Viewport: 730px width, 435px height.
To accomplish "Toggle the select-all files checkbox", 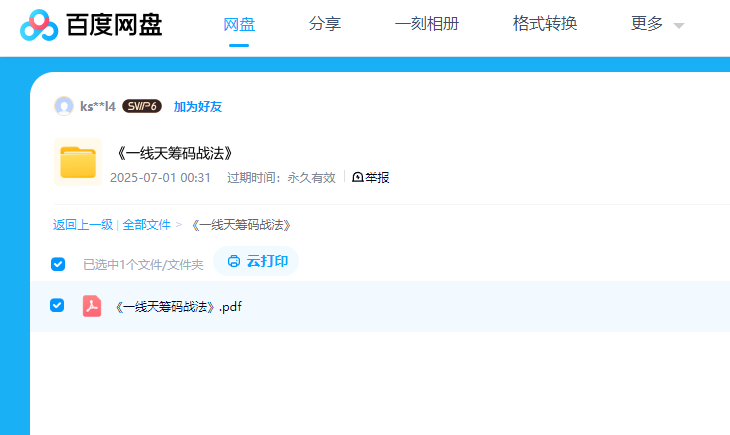I will (58, 264).
